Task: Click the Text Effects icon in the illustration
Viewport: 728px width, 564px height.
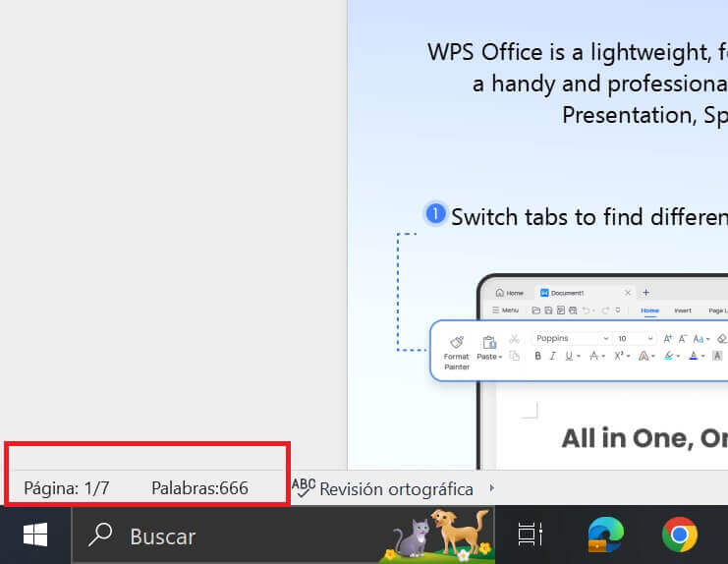Action: (x=644, y=356)
